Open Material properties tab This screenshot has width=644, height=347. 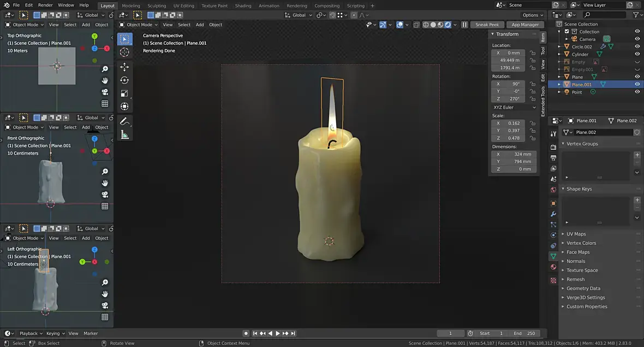(553, 267)
